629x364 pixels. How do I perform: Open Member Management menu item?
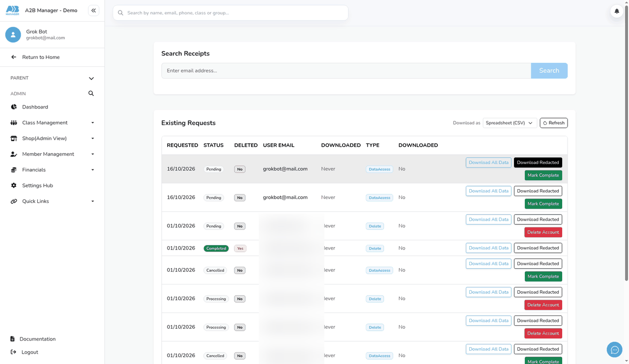pyautogui.click(x=52, y=154)
